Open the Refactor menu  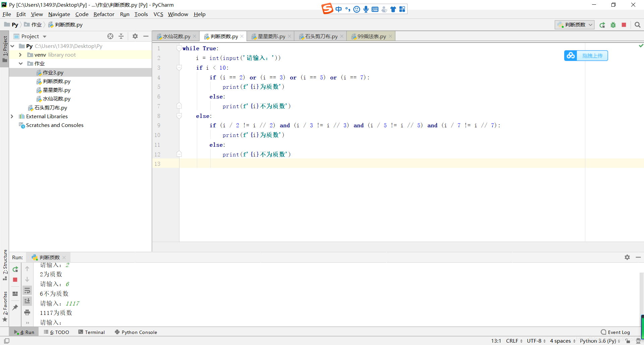coord(104,14)
